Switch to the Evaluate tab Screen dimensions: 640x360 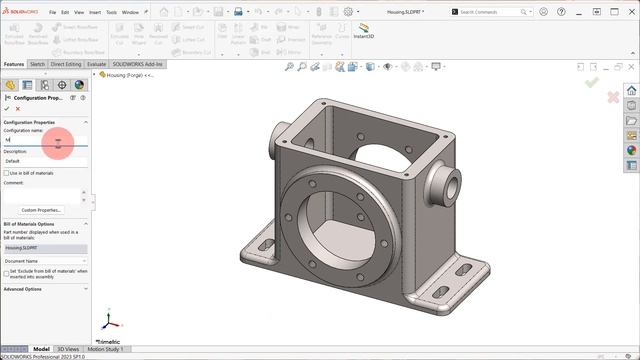coord(96,64)
